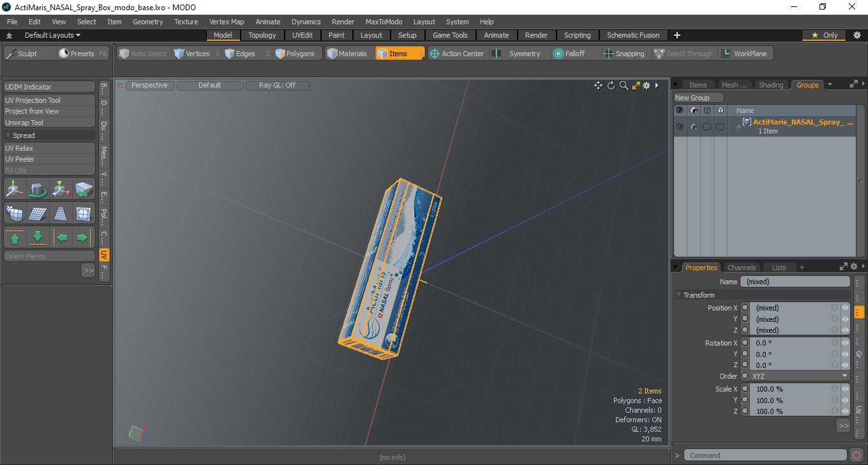Click the planar grid projection icon
Screen dimensions: 868x465
pos(38,213)
